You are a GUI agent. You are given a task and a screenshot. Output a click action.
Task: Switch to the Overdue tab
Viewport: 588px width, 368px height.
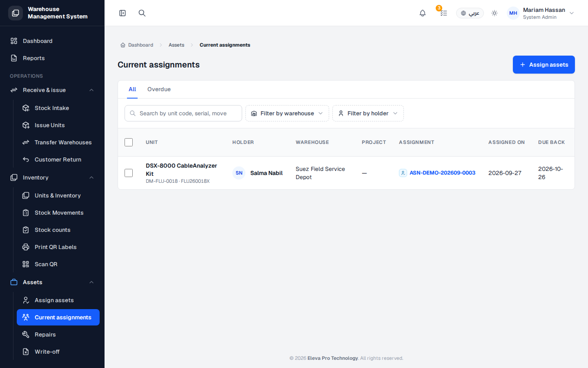[x=159, y=89]
